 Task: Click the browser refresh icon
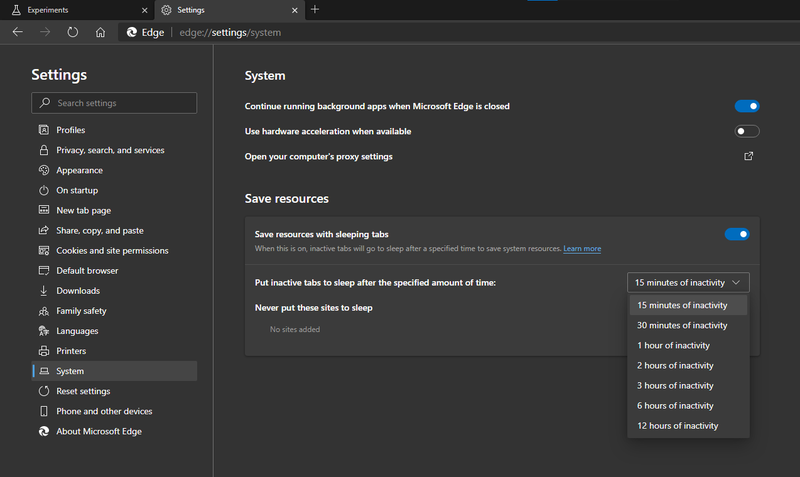pyautogui.click(x=73, y=32)
